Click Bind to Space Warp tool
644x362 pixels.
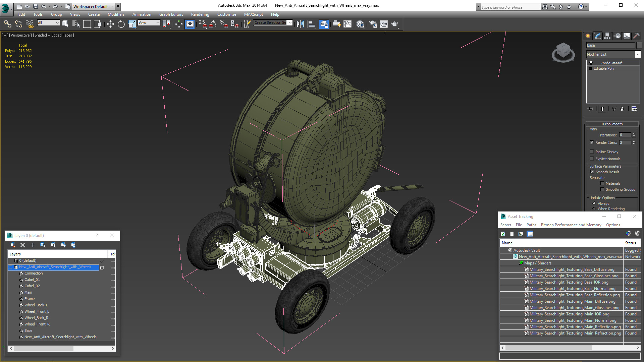pyautogui.click(x=30, y=24)
